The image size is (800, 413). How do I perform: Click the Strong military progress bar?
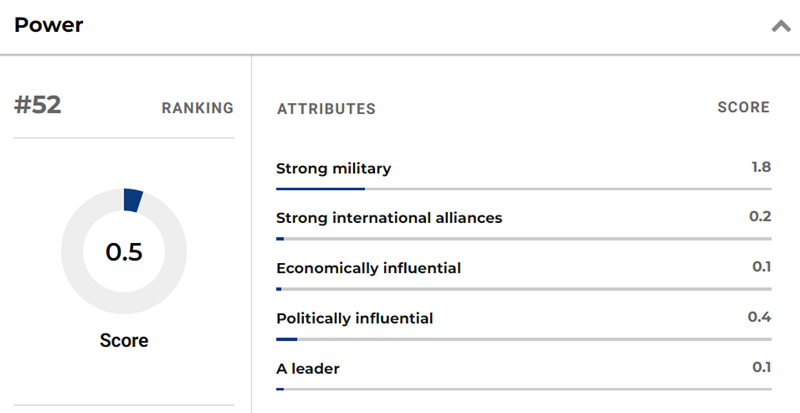[x=523, y=188]
